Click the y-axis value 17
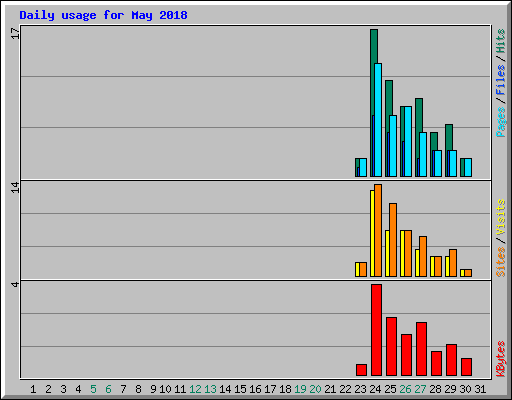The width and height of the screenshot is (512, 400). [x=15, y=33]
